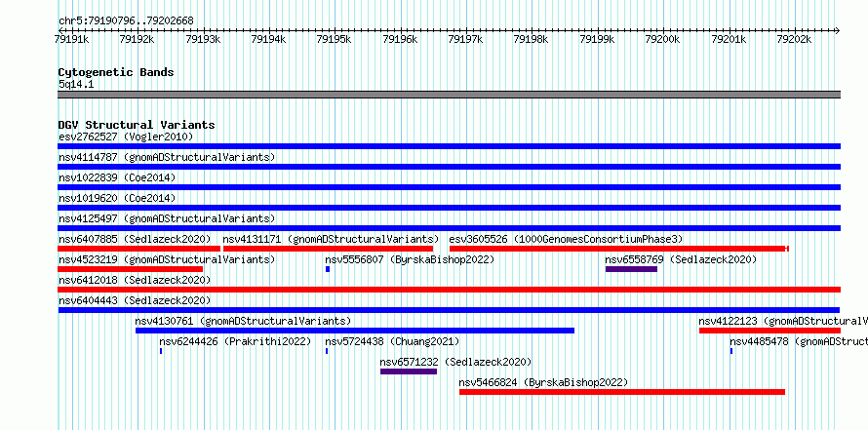Click the nsv6404443 (Sedlazeck2020) label
Image resolution: width=868 pixels, height=430 pixels.
[x=135, y=300]
